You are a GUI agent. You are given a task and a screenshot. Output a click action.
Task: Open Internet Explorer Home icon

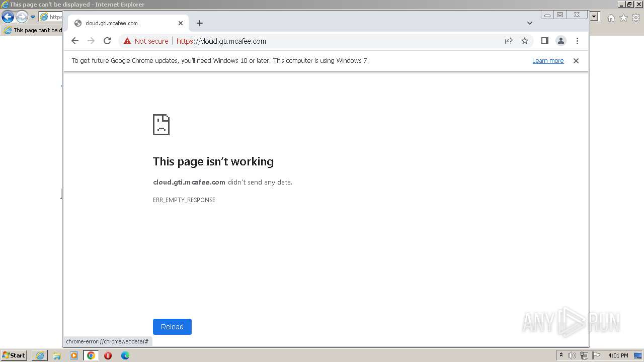(x=611, y=18)
